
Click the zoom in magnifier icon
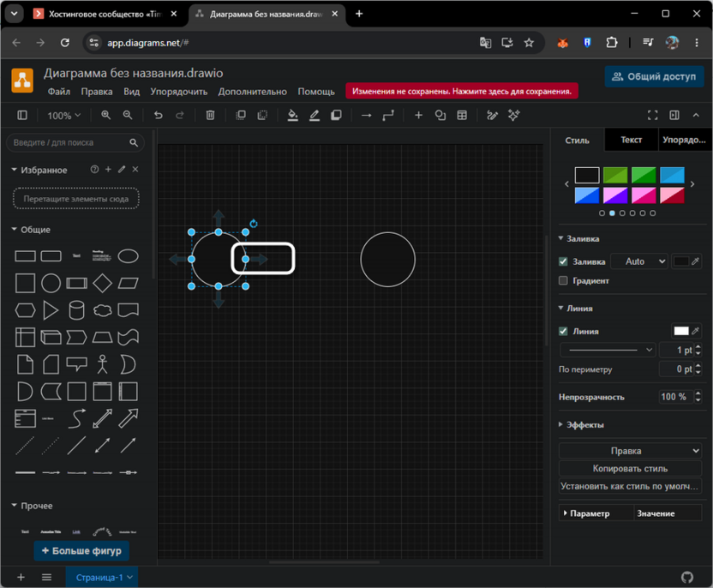(105, 115)
